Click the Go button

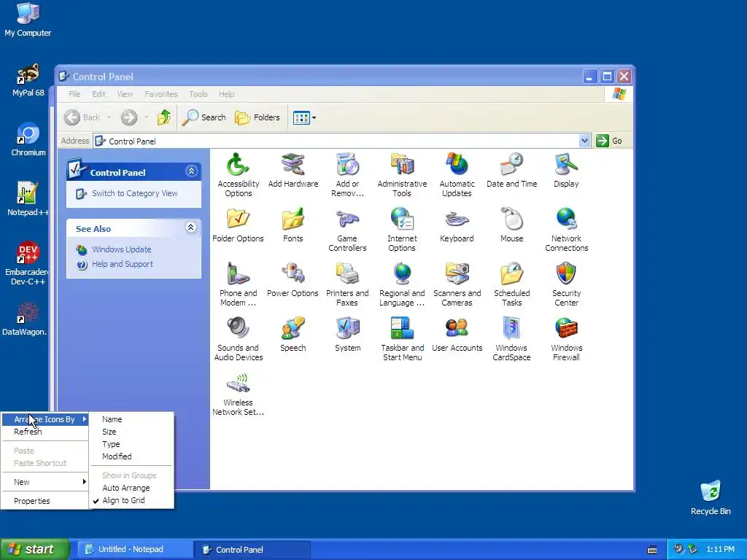pyautogui.click(x=610, y=141)
